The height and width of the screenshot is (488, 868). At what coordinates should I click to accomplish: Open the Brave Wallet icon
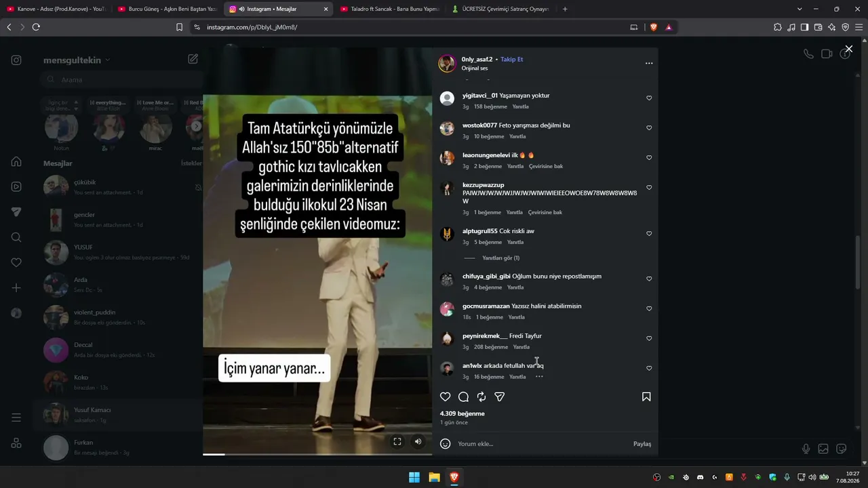click(x=818, y=27)
